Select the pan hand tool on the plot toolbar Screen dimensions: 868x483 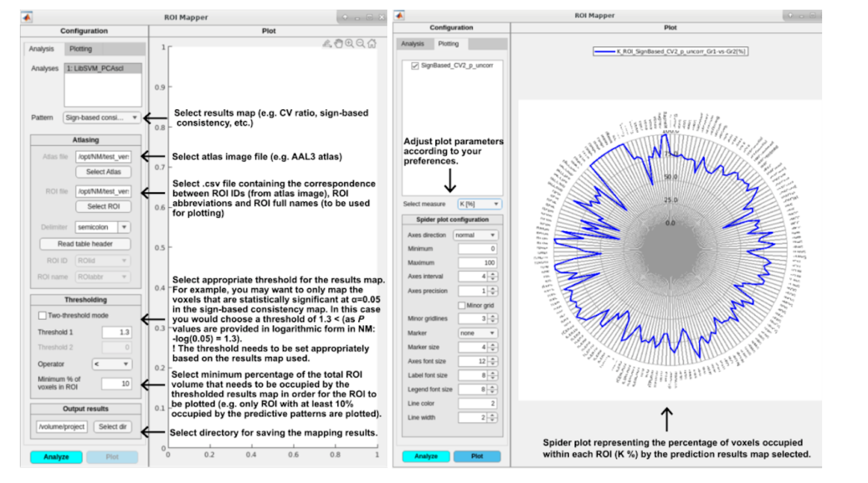point(338,44)
